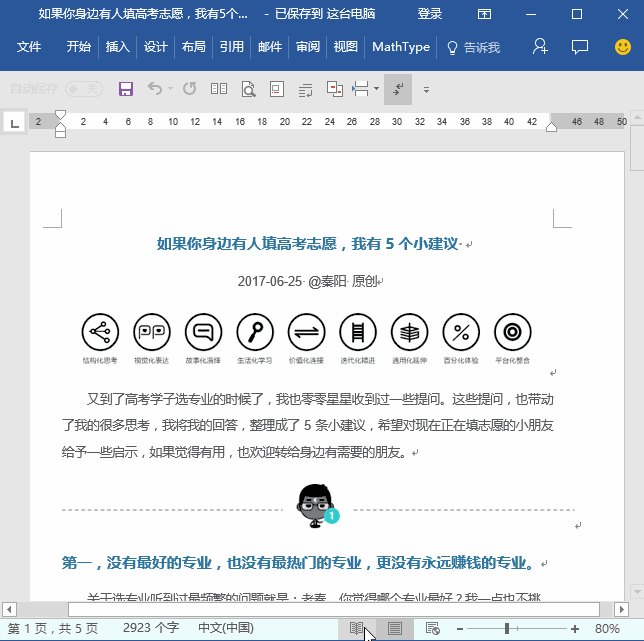Expand the page break dropdown arrow
Image resolution: width=644 pixels, height=641 pixels.
click(376, 88)
